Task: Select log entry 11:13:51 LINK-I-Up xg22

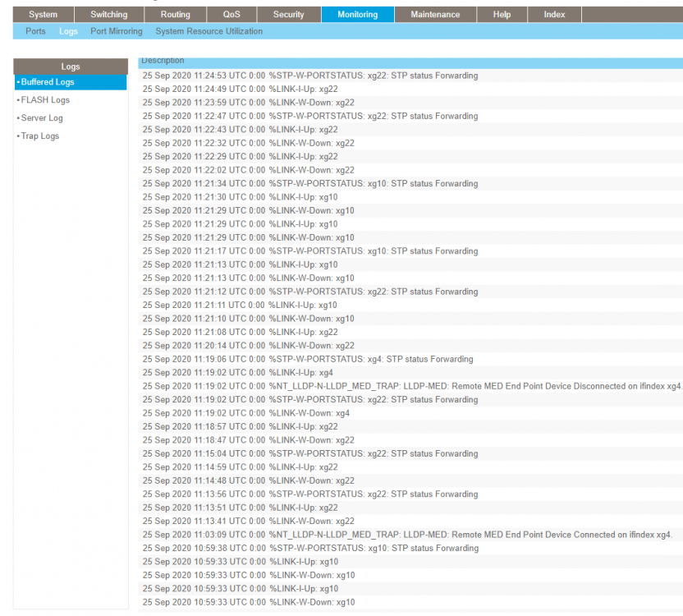Action: pyautogui.click(x=410, y=508)
